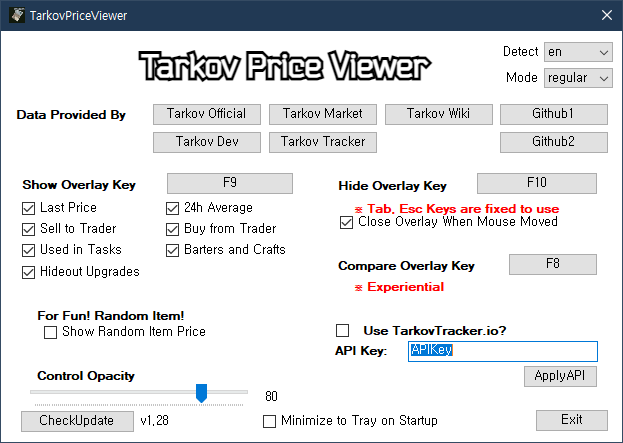Click the Tab, Esc Keys fixed notice
This screenshot has height=443, width=623.
(x=457, y=209)
